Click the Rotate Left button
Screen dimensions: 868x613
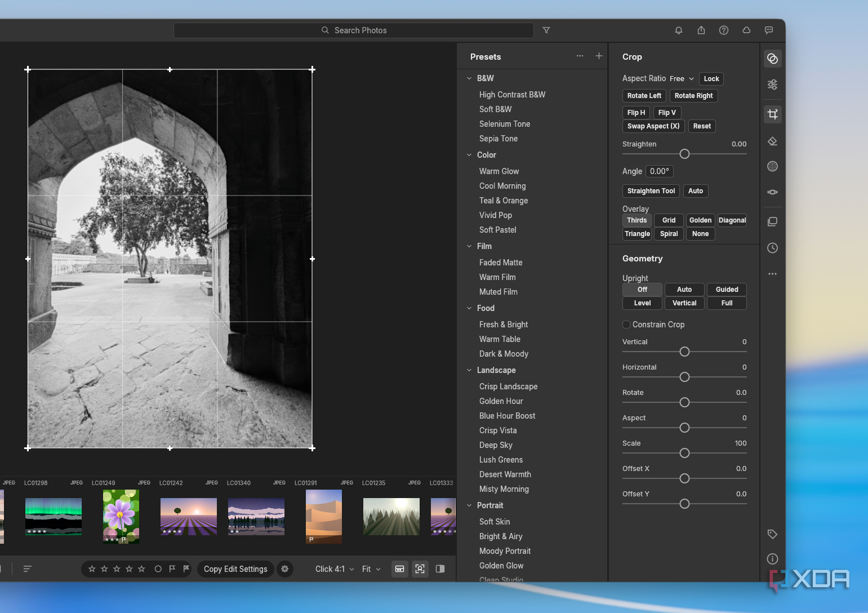pos(644,96)
